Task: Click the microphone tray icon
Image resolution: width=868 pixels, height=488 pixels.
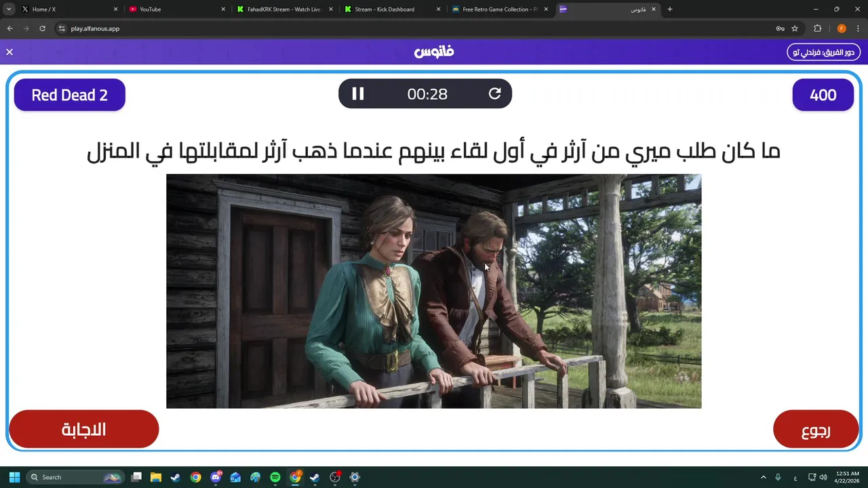Action: click(778, 477)
